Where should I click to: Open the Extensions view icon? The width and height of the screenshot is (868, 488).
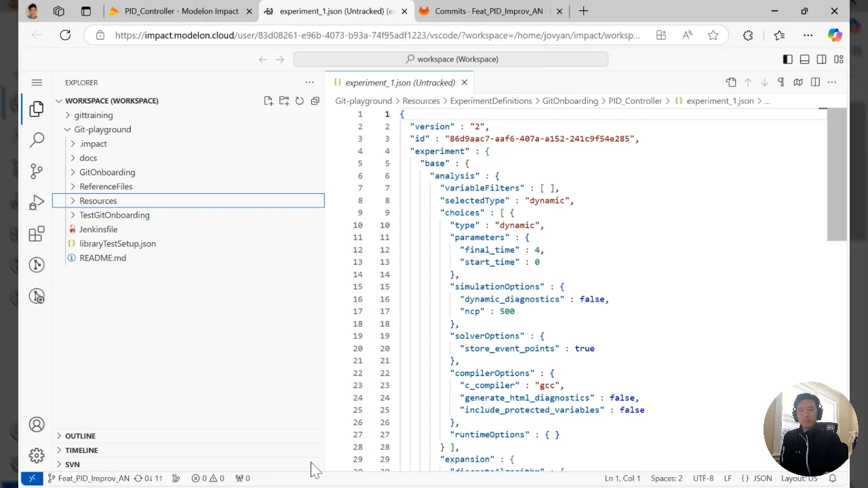tap(37, 234)
